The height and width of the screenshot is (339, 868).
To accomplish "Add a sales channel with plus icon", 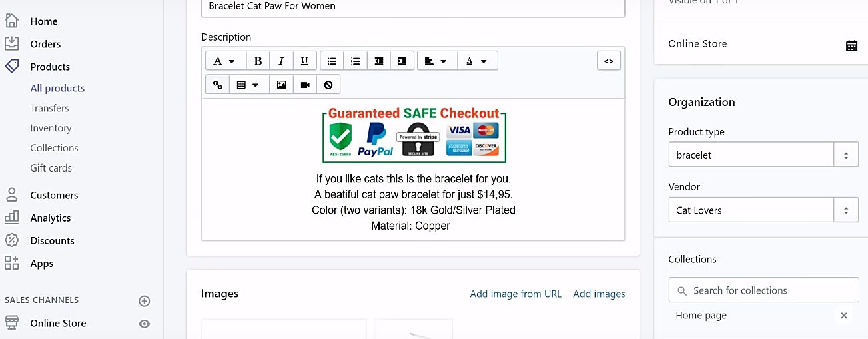I will [x=144, y=301].
